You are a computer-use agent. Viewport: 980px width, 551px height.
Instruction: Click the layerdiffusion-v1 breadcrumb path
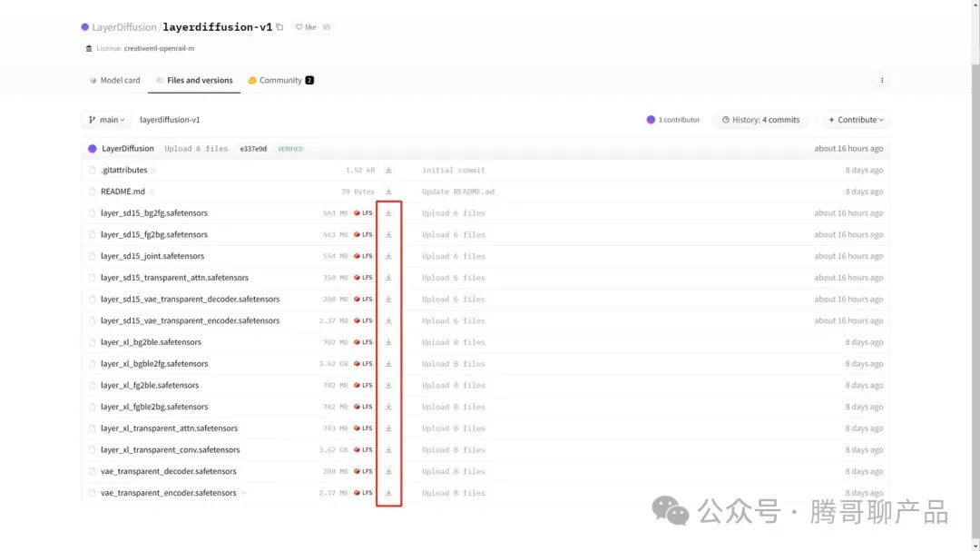170,120
